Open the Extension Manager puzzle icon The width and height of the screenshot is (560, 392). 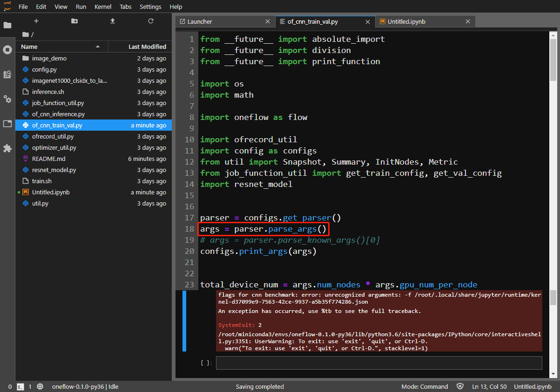click(x=7, y=148)
